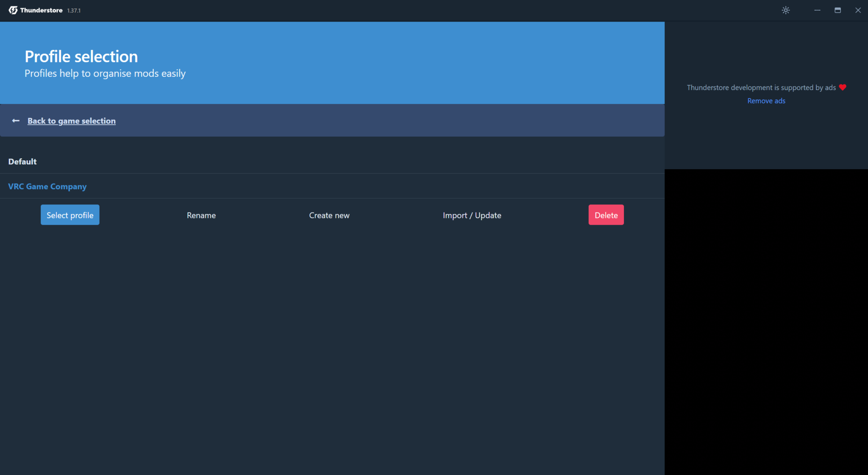Click Rename to rename the profile

coord(201,215)
